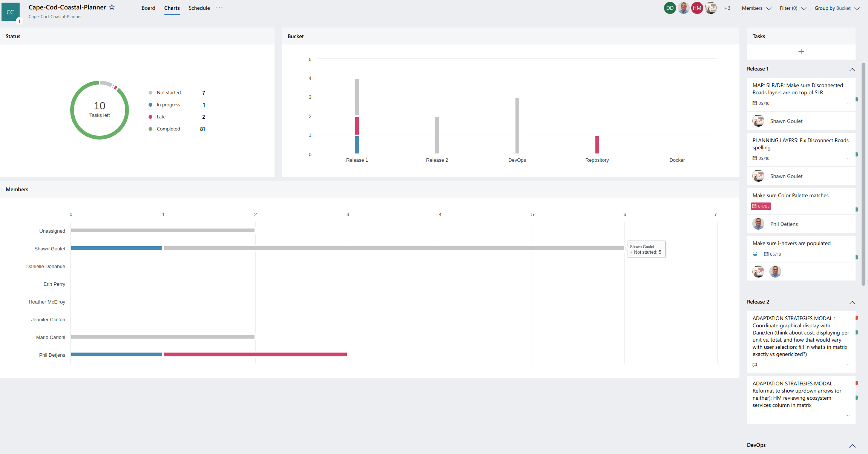The width and height of the screenshot is (868, 454).
Task: Open the Filter (0) dropdown
Action: coord(793,8)
